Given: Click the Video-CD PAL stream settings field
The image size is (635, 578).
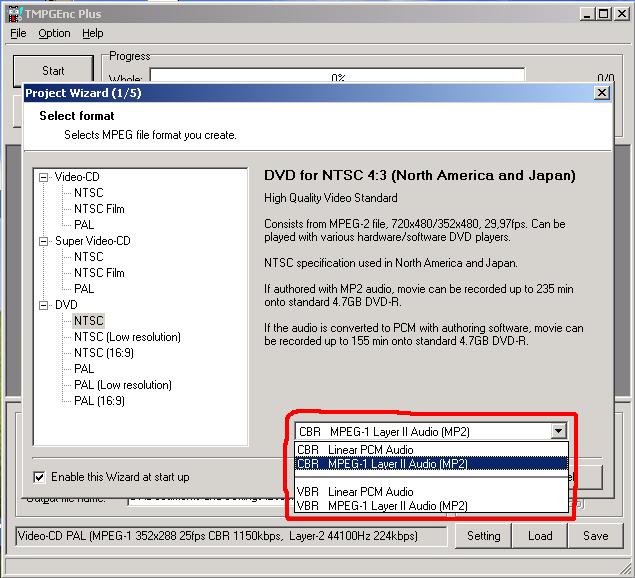Looking at the screenshot, I should click(231, 536).
